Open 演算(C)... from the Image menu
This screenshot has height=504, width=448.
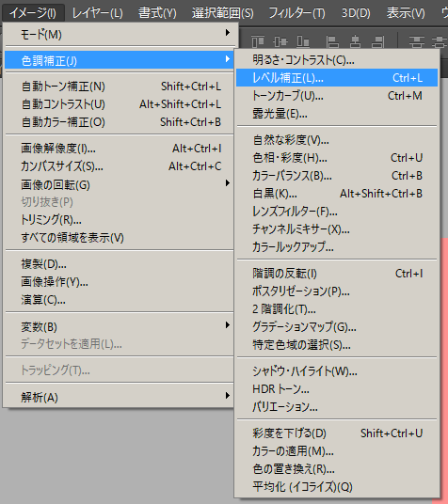(120, 300)
